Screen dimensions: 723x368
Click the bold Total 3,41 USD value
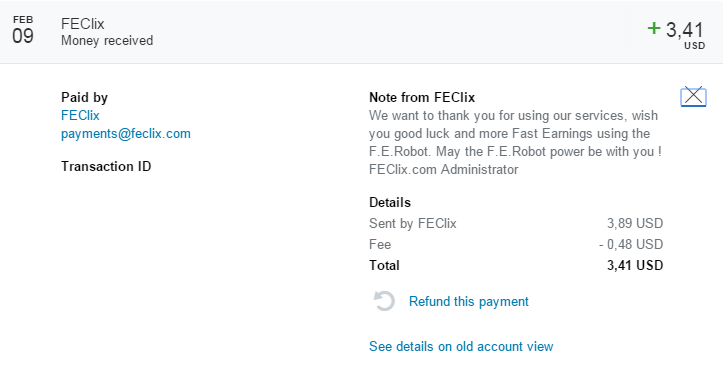[635, 265]
